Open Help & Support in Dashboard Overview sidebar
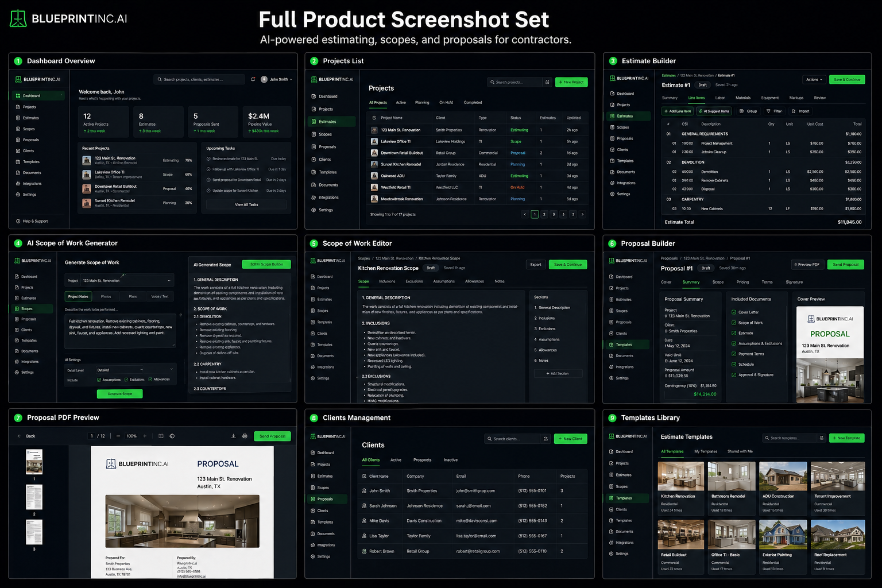The width and height of the screenshot is (882, 588). [32, 221]
